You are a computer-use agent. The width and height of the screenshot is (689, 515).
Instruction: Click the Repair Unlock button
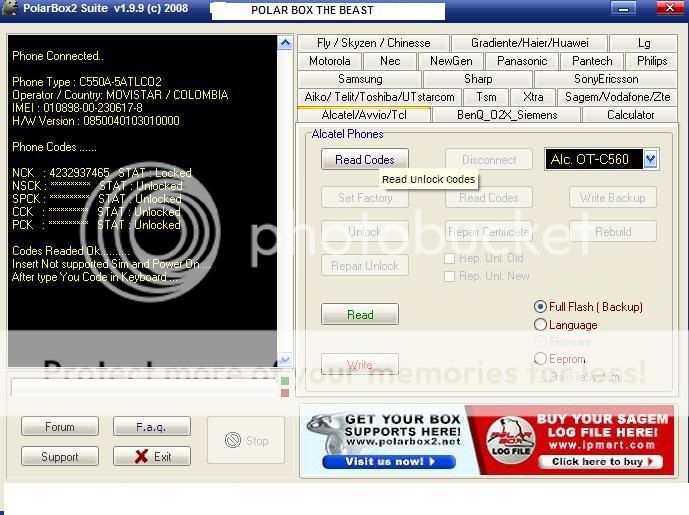(365, 266)
